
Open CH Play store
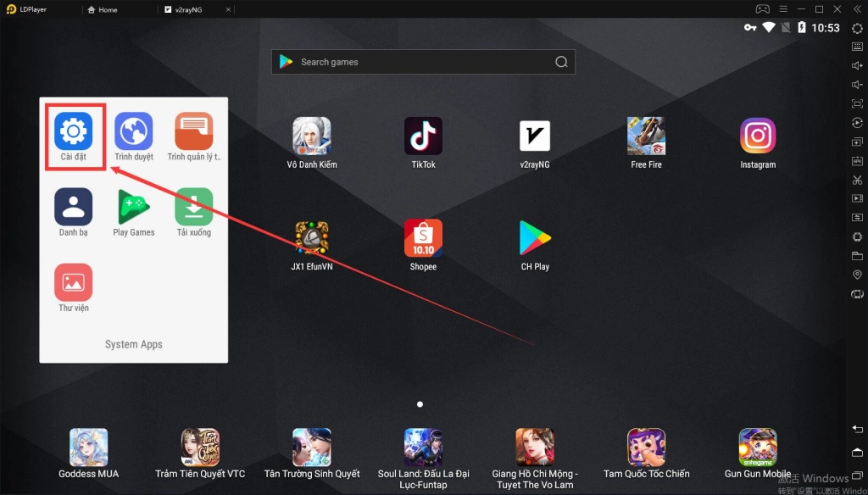(534, 238)
